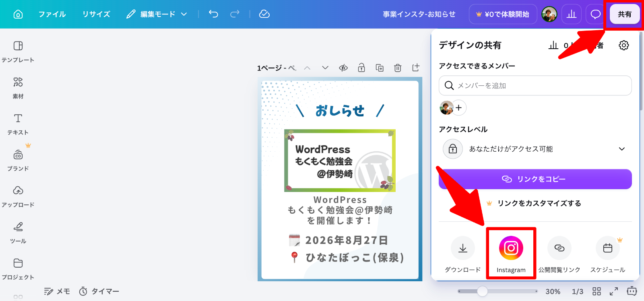Open the comments speech bubble
The width and height of the screenshot is (644, 301).
(595, 14)
